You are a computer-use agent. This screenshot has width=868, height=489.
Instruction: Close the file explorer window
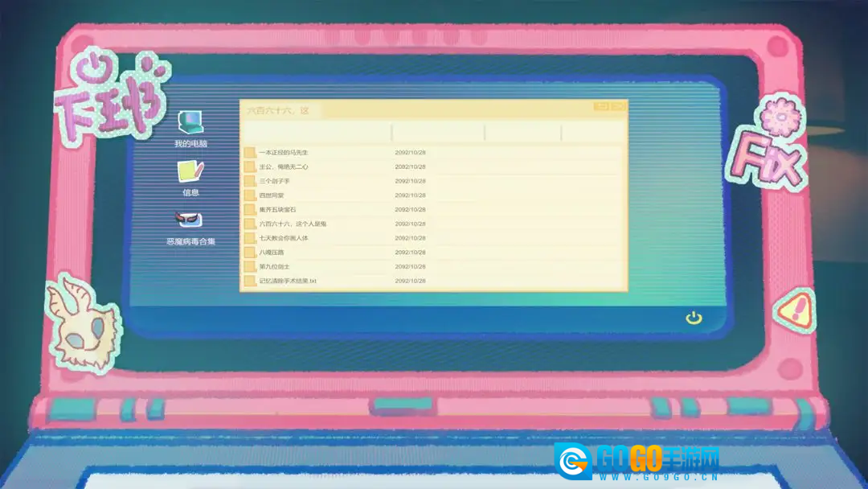(x=618, y=106)
